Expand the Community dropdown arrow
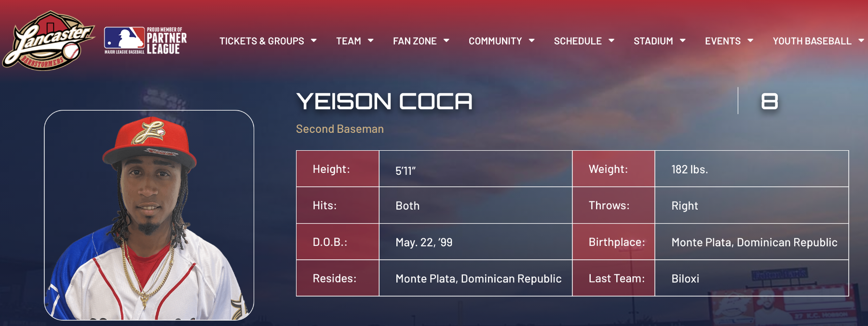The image size is (868, 326). tap(532, 41)
